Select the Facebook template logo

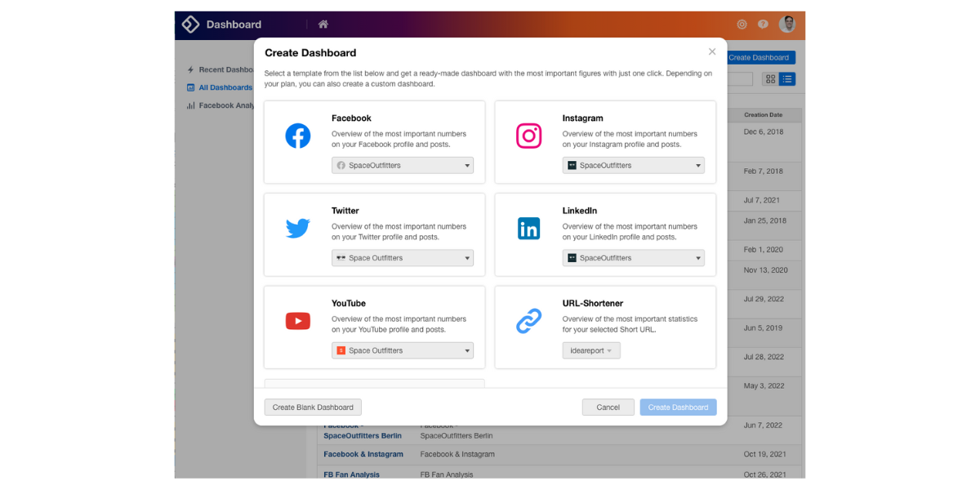pyautogui.click(x=298, y=136)
